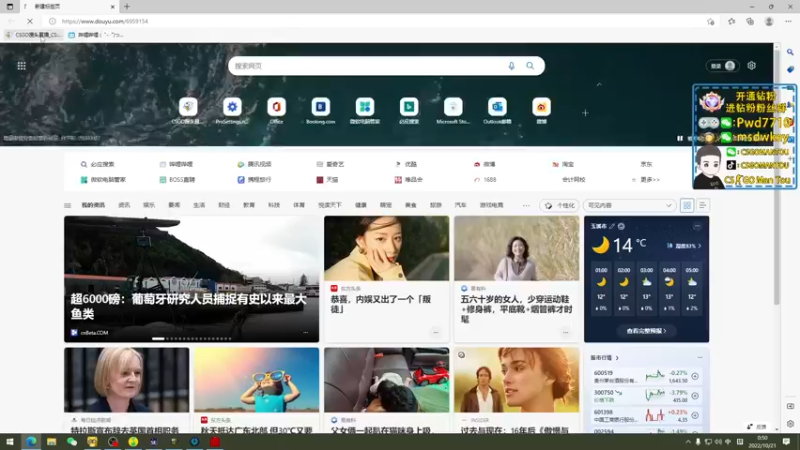Click the page vertical scrollbar thumb
Screen dimensions: 800x450
coord(777,178)
